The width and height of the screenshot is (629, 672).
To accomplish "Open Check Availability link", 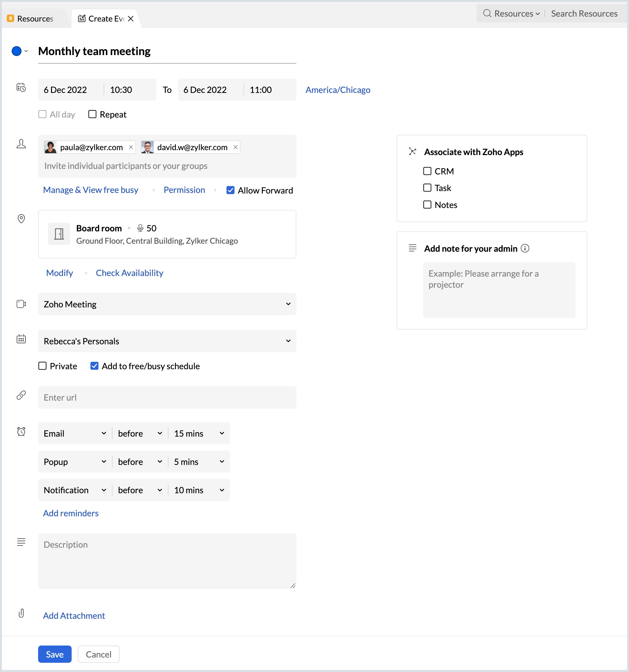I will [x=129, y=273].
